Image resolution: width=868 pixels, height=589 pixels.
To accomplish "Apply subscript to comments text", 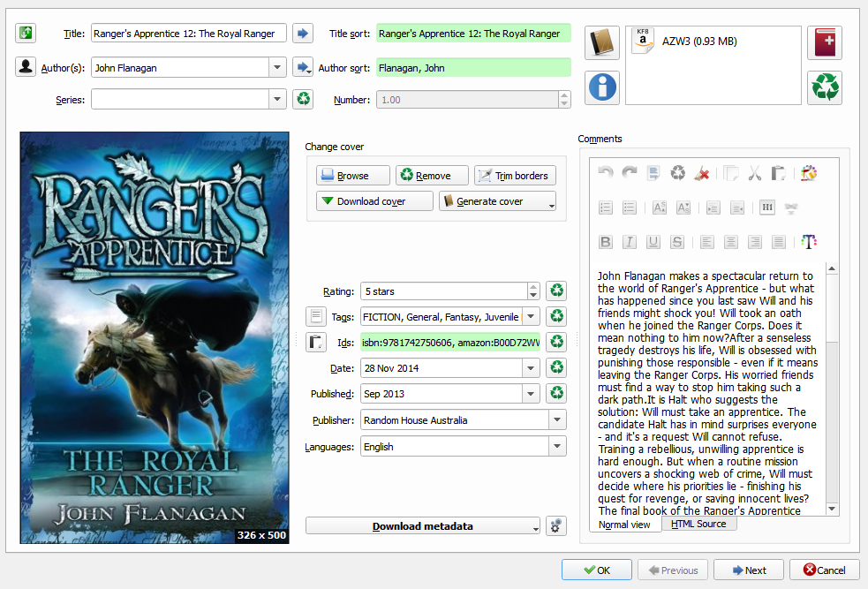I will click(683, 208).
